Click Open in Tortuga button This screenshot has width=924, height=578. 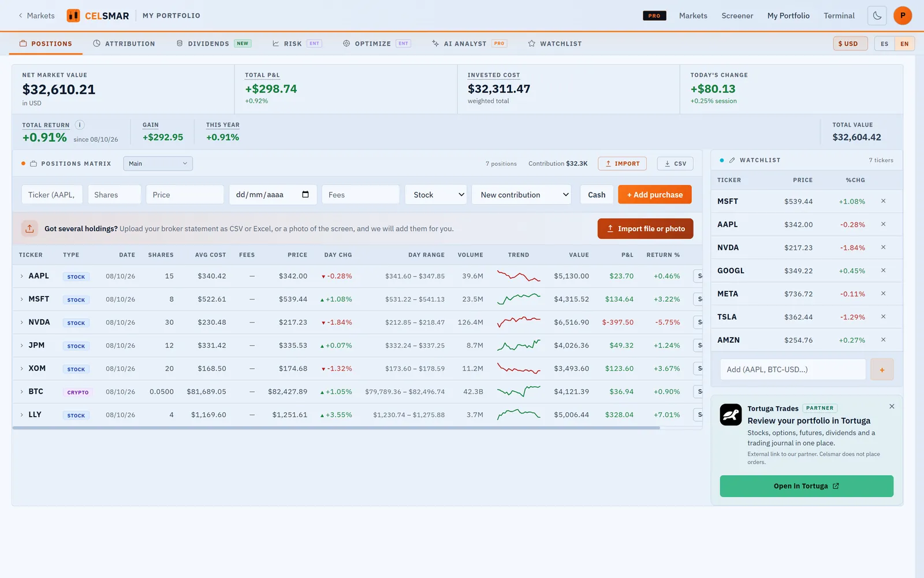pyautogui.click(x=806, y=486)
